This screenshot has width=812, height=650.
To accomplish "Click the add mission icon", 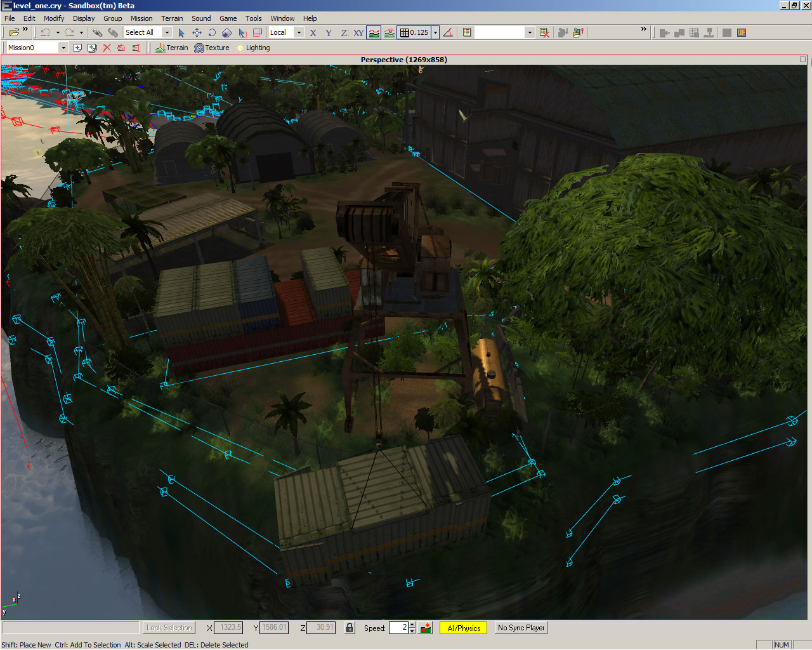I will [77, 48].
